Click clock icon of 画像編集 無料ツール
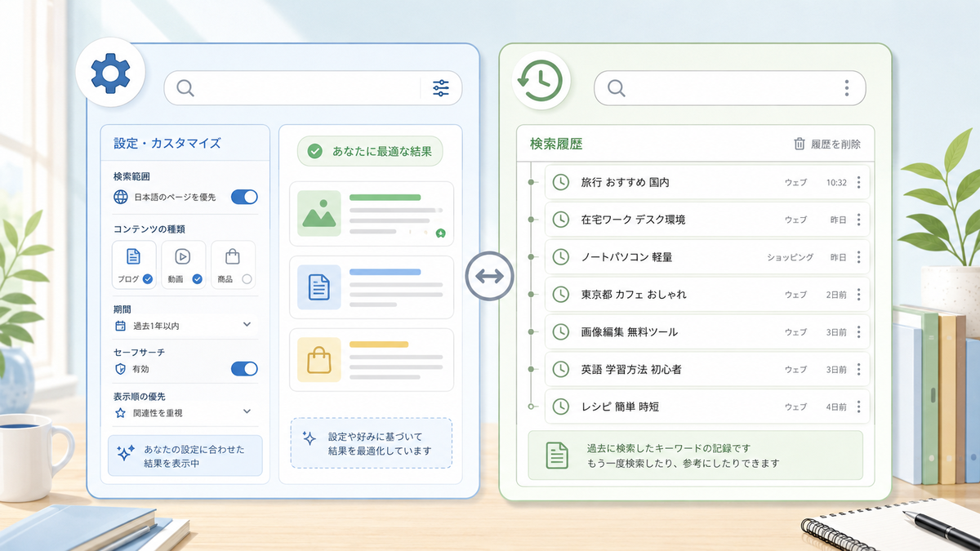The image size is (980, 551). (560, 331)
